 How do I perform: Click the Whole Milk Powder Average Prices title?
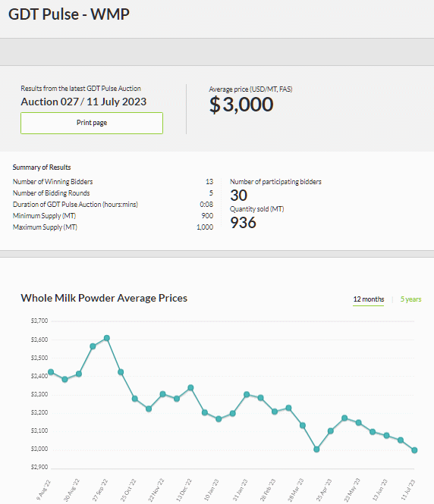click(x=104, y=298)
